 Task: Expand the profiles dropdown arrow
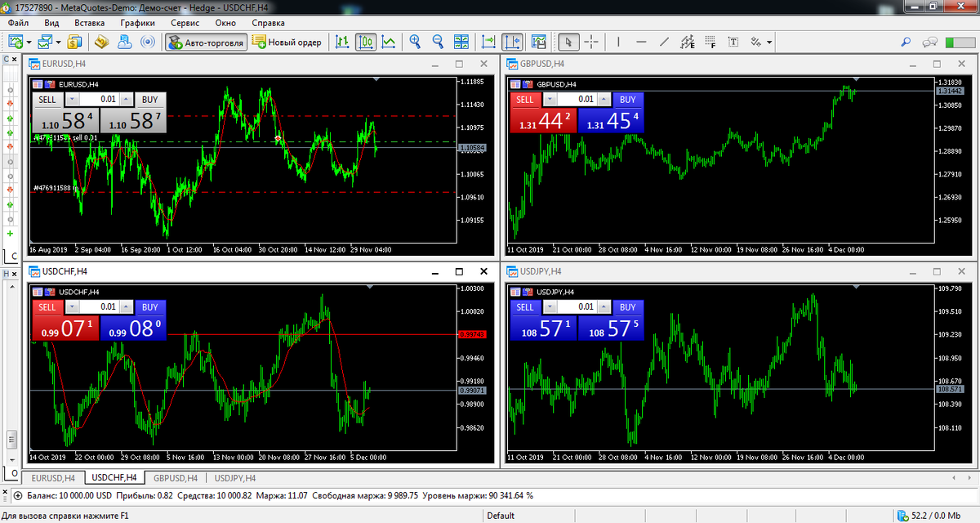[59, 42]
